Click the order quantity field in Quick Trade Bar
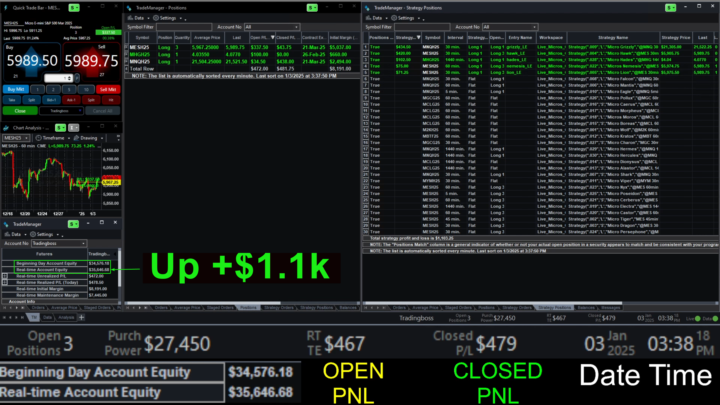 coord(59,78)
